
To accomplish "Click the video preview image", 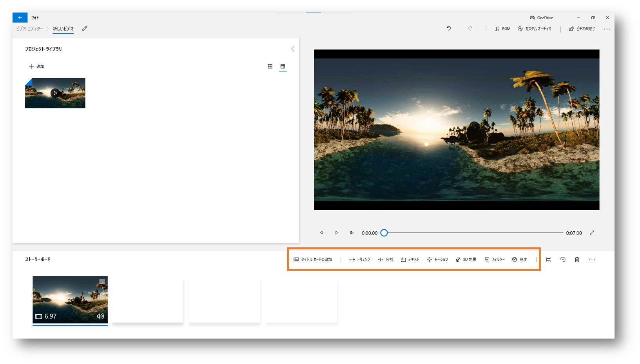I will click(457, 130).
